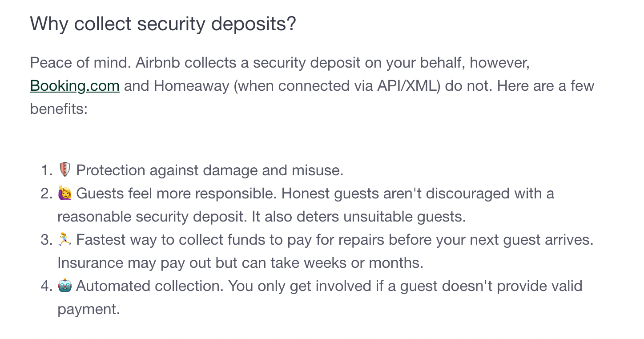
Task: Click the list number 3 marker
Action: pos(47,240)
